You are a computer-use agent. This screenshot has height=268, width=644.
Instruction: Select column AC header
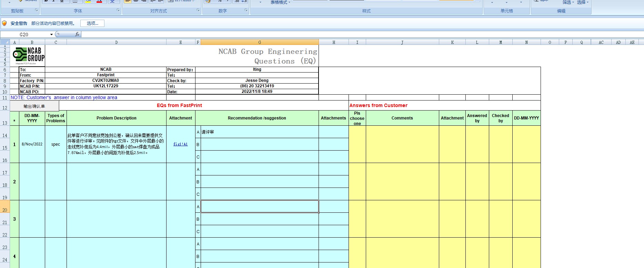pos(601,42)
